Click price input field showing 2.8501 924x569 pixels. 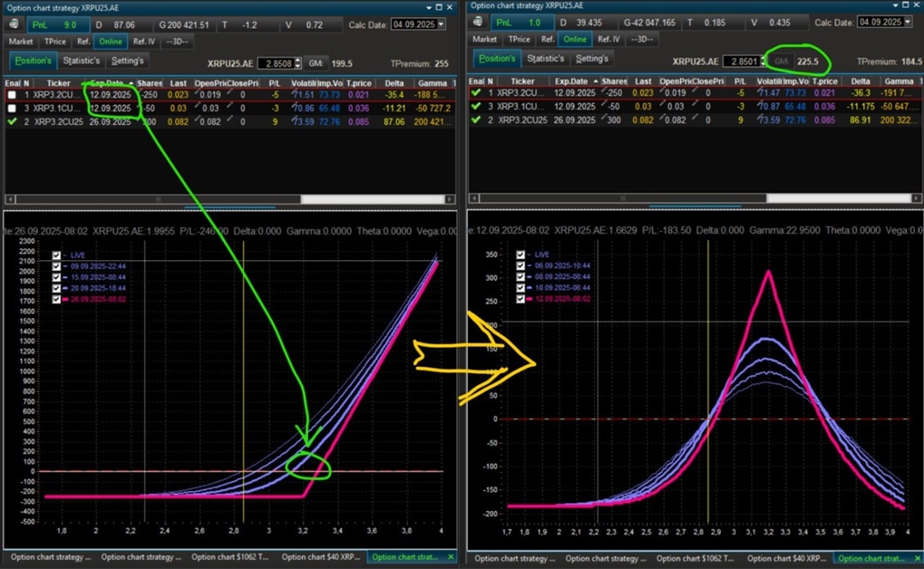(x=741, y=62)
